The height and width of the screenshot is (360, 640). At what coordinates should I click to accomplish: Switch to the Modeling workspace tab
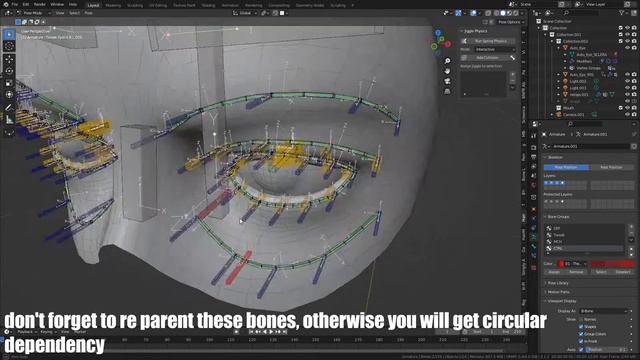[x=113, y=5]
